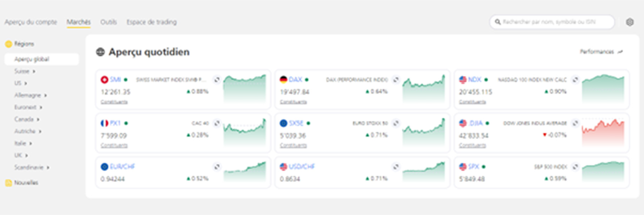644x215 pixels.
Task: Click the EUR/CHF mini chart
Action: [245, 171]
